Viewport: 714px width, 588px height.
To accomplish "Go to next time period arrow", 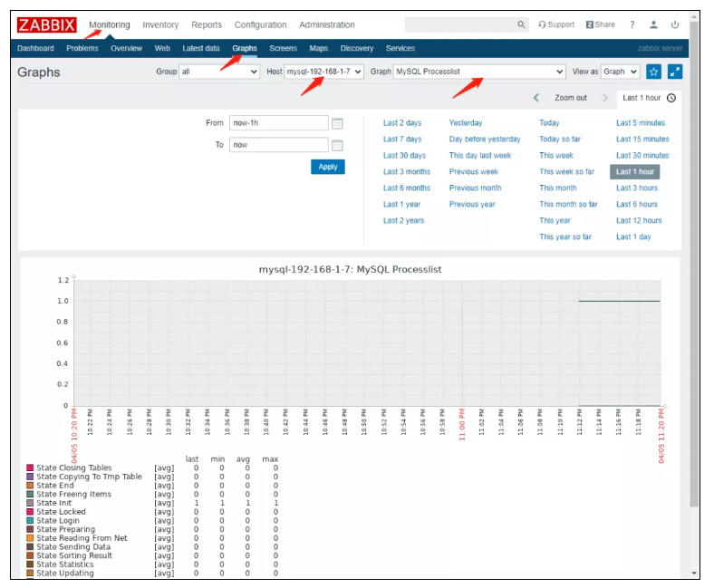I will [604, 98].
